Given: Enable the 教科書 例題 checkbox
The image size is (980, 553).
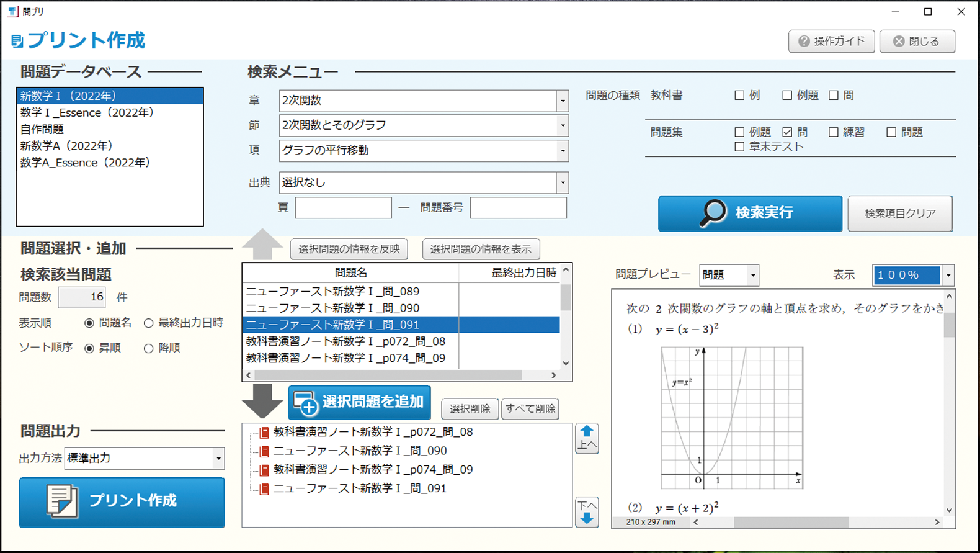Looking at the screenshot, I should tap(787, 96).
